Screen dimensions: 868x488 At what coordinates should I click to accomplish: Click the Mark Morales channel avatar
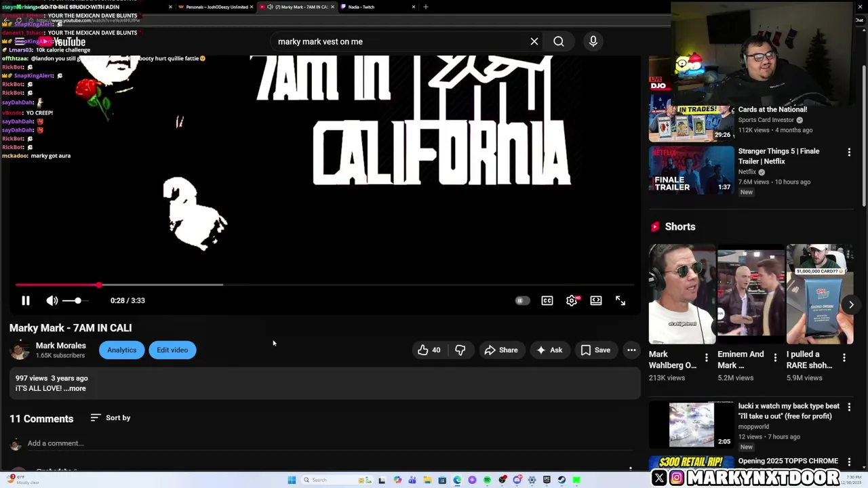[x=20, y=350]
